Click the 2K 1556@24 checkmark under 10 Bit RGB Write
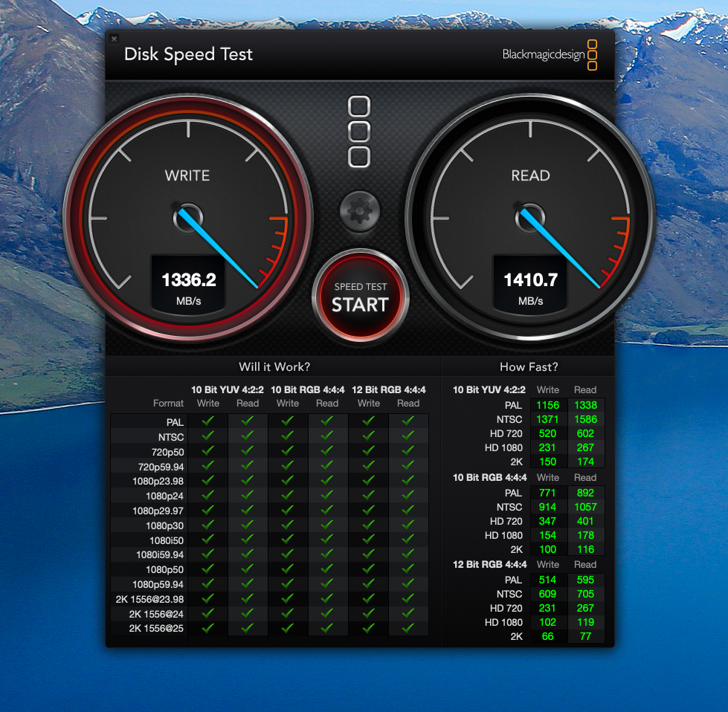The width and height of the screenshot is (728, 712). (287, 614)
